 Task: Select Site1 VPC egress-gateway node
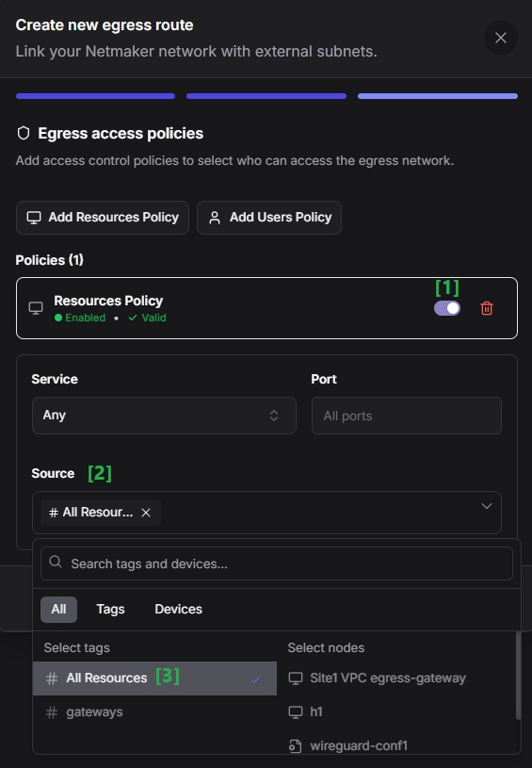click(388, 678)
